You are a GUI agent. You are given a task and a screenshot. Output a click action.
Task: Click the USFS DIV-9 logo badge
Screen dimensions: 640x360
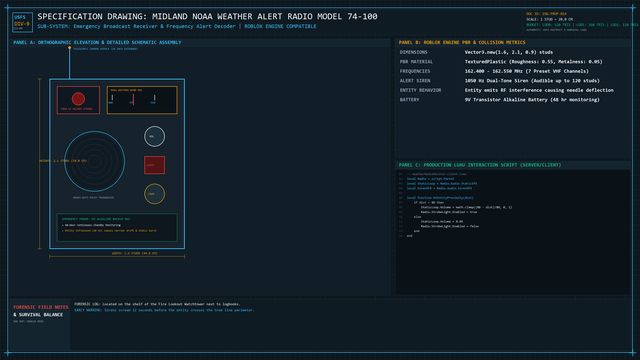tap(22, 22)
